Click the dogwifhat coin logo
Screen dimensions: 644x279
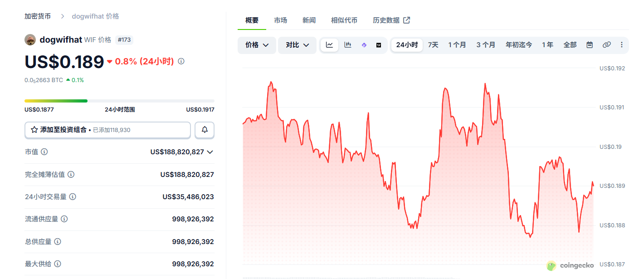tap(30, 39)
